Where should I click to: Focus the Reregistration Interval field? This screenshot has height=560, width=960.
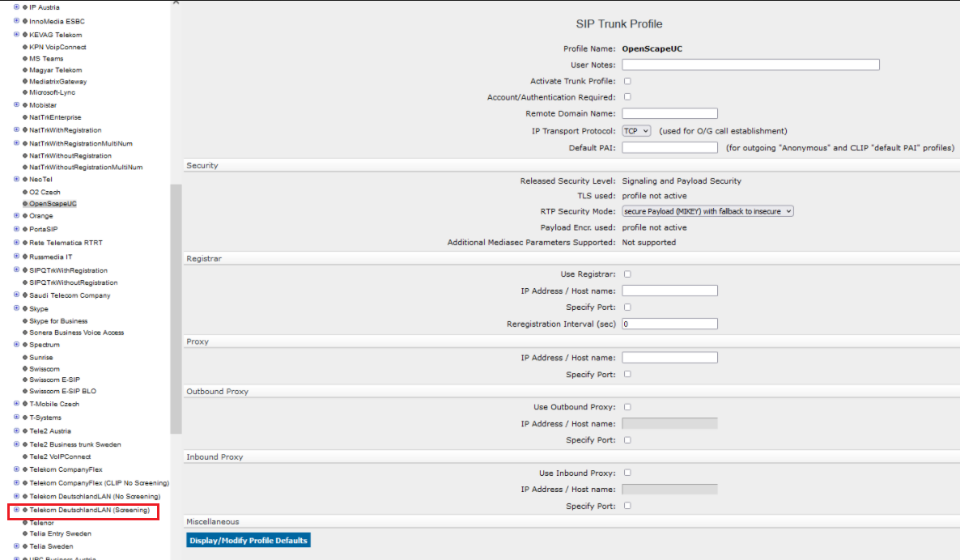[x=669, y=324]
